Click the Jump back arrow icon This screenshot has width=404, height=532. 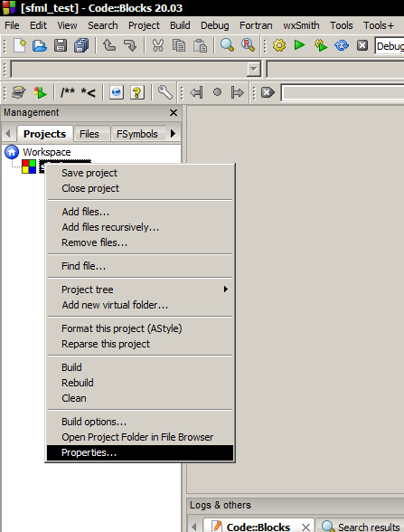197,92
